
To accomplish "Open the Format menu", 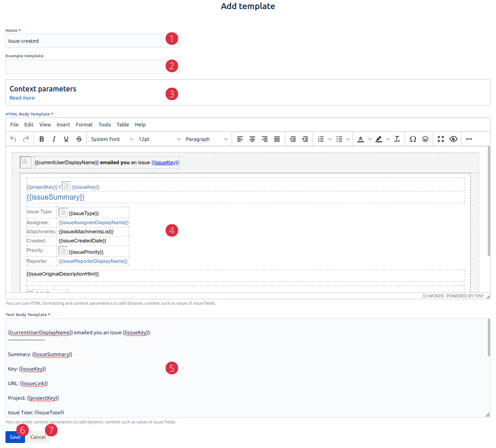I will coord(84,125).
